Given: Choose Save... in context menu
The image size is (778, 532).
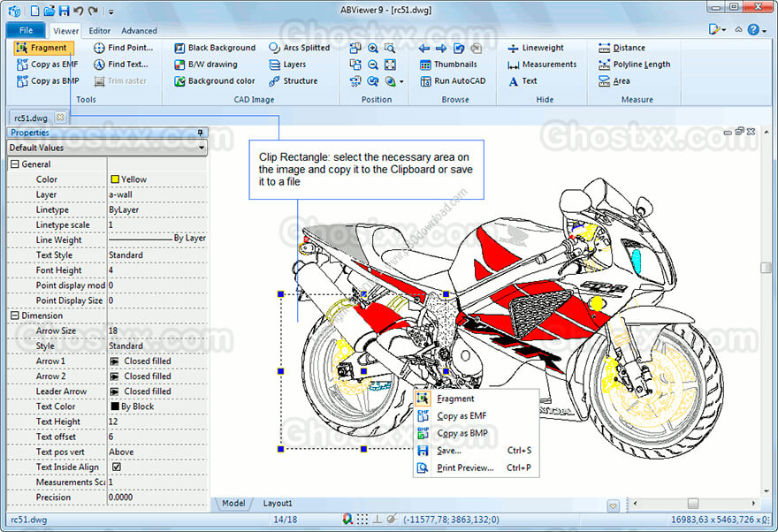Looking at the screenshot, I should point(477,451).
